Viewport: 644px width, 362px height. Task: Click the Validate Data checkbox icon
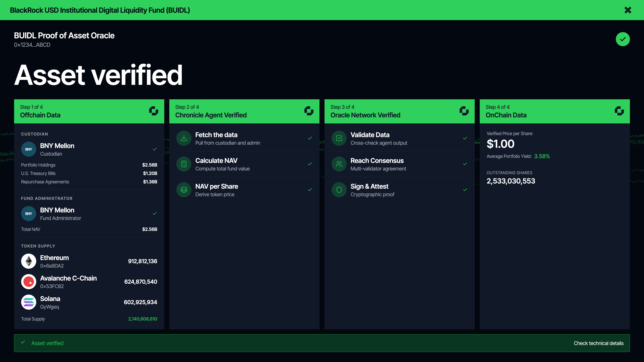click(x=339, y=138)
